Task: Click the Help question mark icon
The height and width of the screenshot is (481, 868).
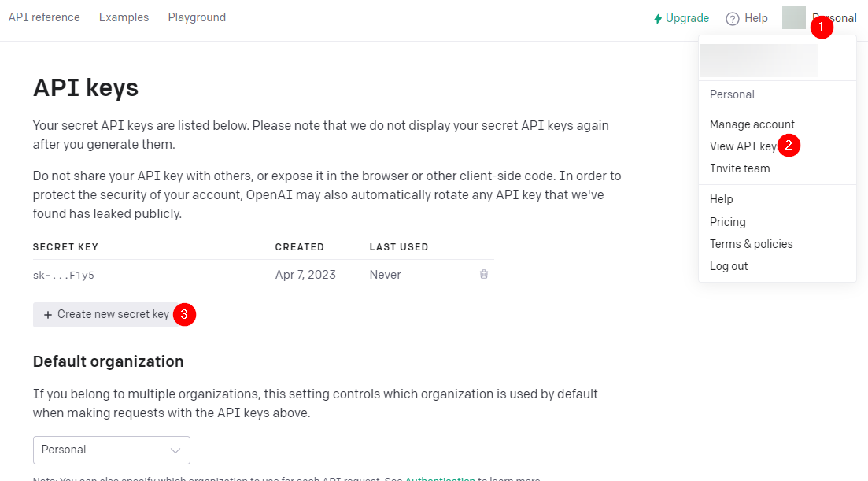Action: [x=733, y=18]
